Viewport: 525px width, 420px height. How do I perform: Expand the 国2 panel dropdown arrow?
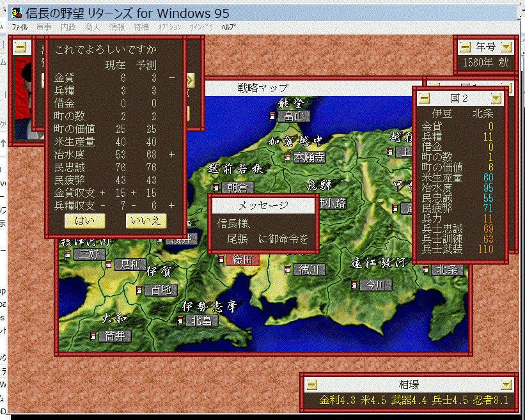click(496, 98)
